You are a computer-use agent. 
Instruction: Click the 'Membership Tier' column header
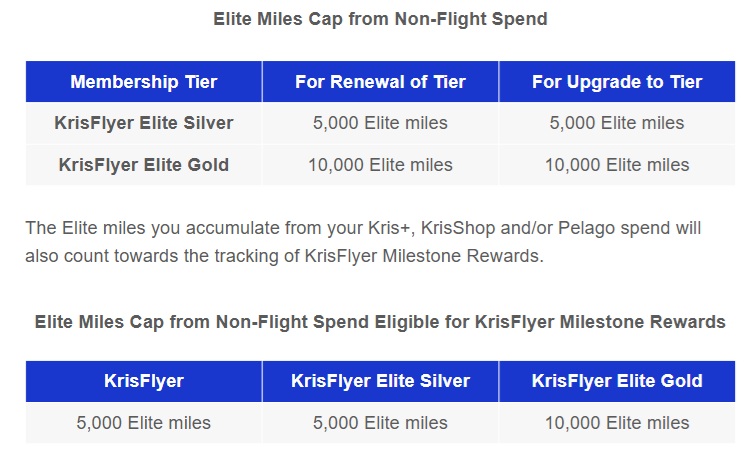[143, 82]
